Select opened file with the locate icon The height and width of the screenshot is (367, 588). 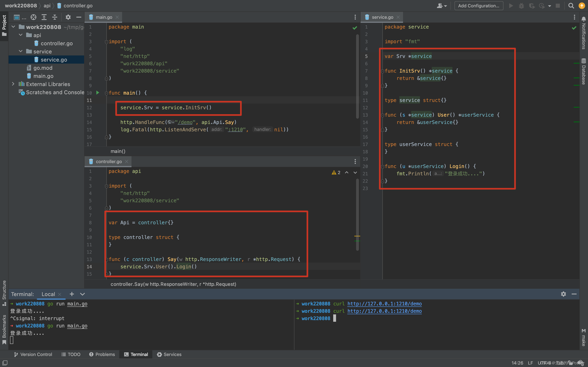(33, 17)
